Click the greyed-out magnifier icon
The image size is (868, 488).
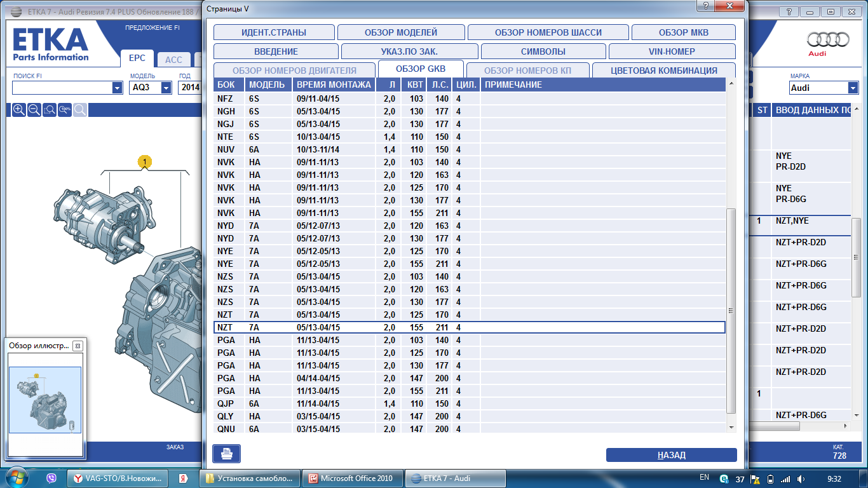pos(80,110)
